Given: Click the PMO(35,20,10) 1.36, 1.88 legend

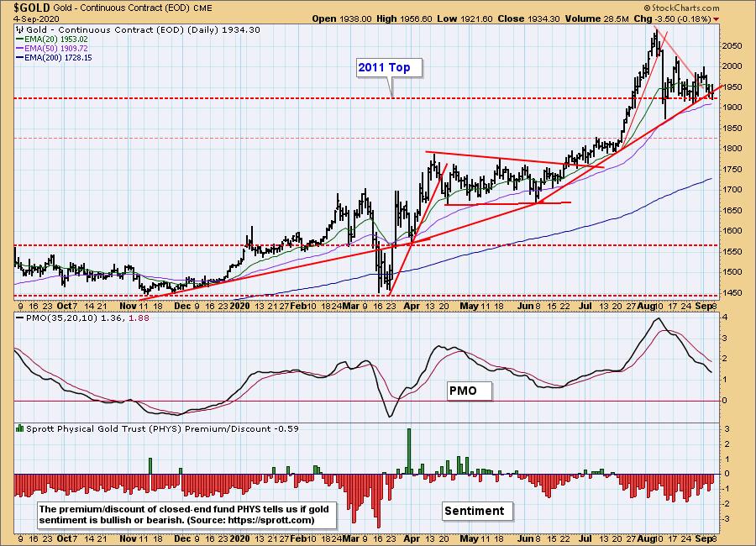Looking at the screenshot, I should click(x=87, y=318).
